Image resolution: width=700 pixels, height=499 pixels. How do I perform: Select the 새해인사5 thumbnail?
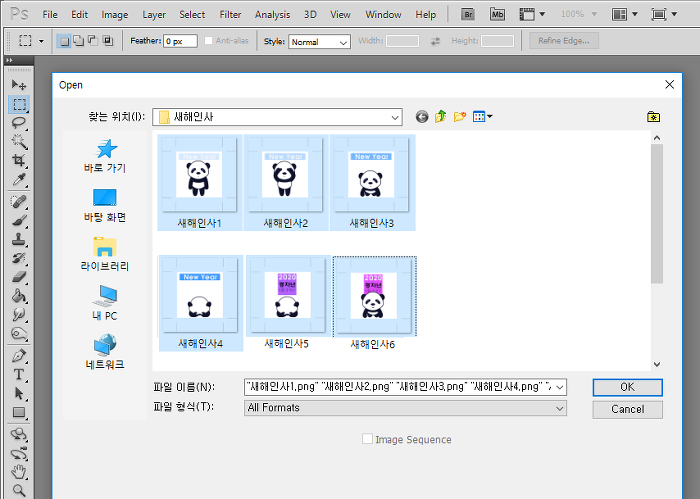pos(285,300)
